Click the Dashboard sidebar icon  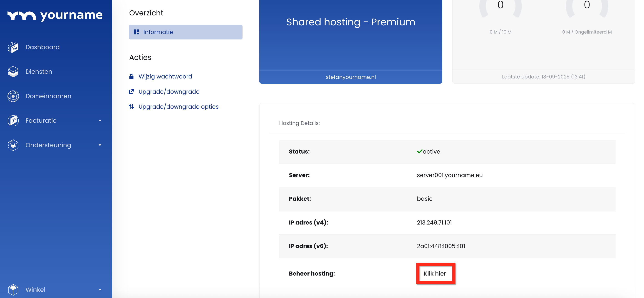[x=13, y=47]
